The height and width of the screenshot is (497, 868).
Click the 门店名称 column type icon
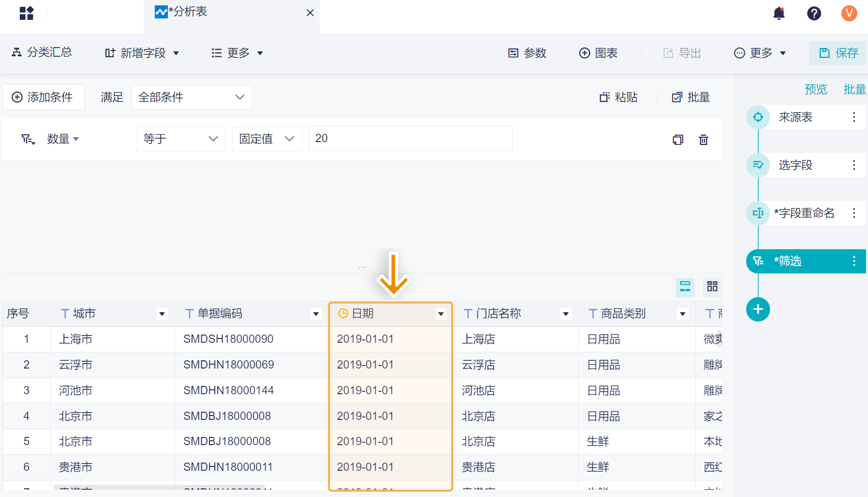468,314
